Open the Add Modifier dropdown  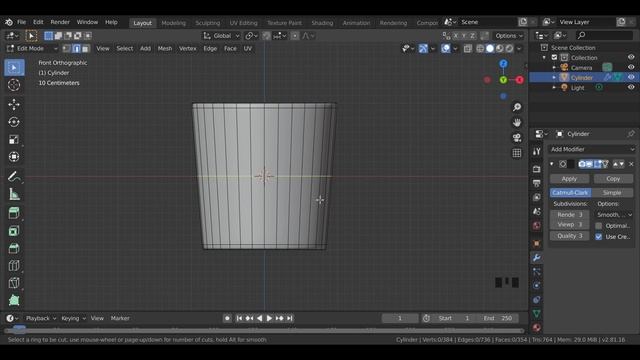click(x=592, y=149)
